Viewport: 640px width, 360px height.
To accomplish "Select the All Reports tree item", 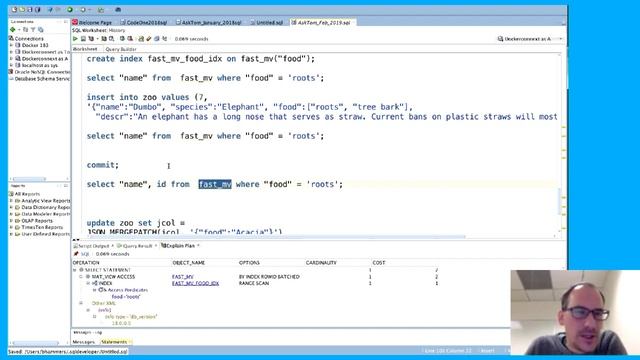I will tap(27, 194).
